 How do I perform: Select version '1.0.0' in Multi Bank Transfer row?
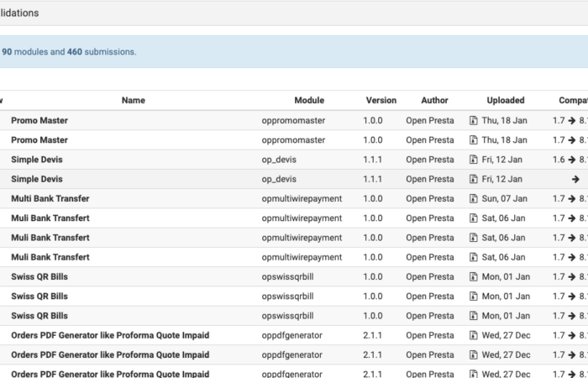[373, 198]
